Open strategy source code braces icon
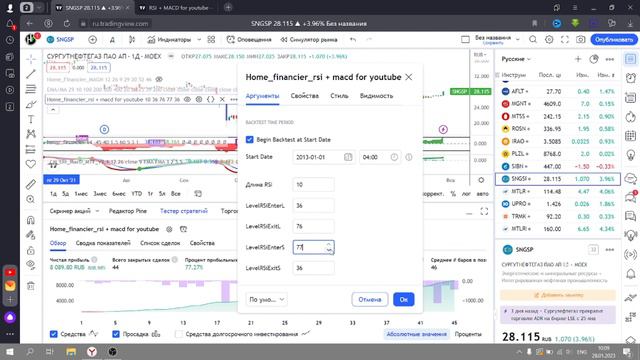Viewport: 640px width, 360px height. click(x=211, y=99)
